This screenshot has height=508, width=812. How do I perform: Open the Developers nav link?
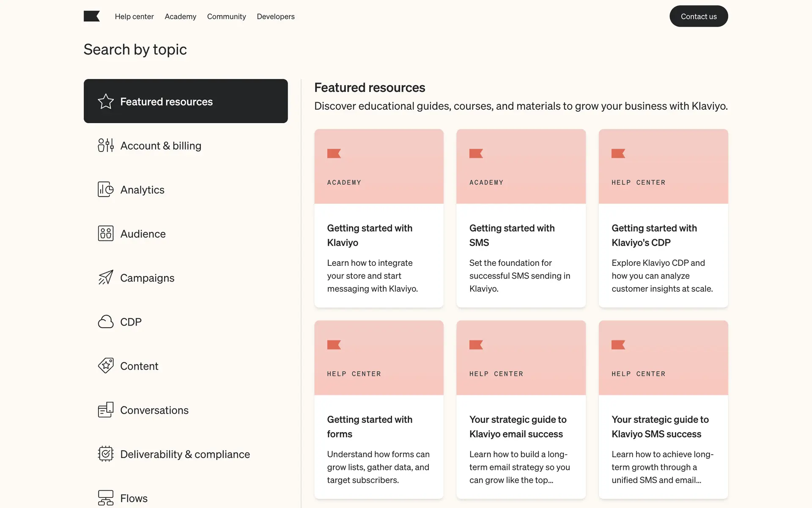[275, 17]
